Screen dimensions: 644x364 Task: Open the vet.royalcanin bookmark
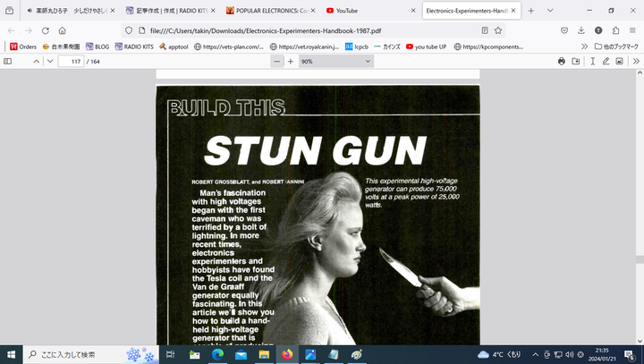pos(304,47)
